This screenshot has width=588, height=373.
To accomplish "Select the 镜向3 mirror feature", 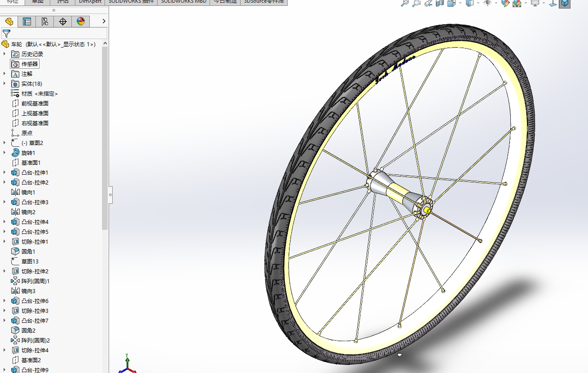I will tap(23, 291).
